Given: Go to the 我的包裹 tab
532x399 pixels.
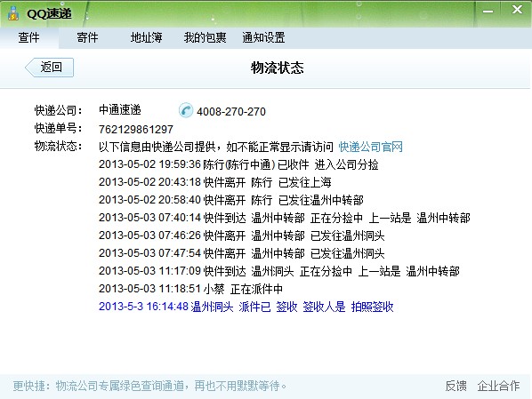Looking at the screenshot, I should point(205,37).
